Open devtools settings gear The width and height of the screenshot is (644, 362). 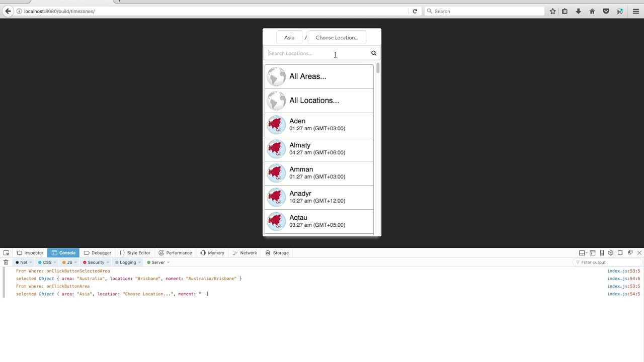pos(611,253)
